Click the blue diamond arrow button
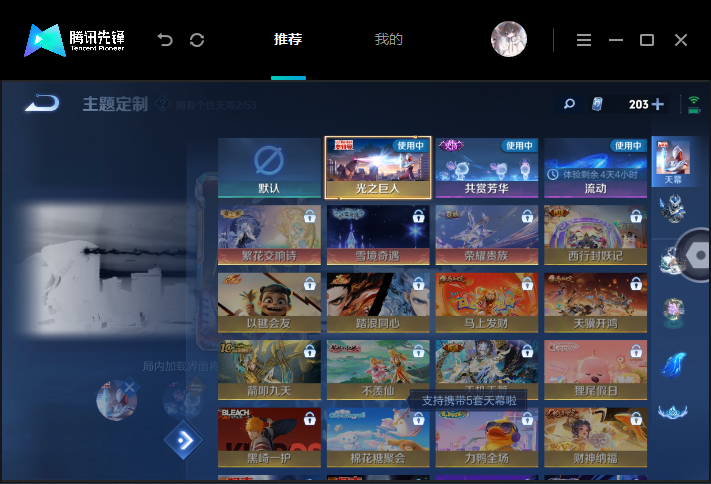 [x=184, y=440]
